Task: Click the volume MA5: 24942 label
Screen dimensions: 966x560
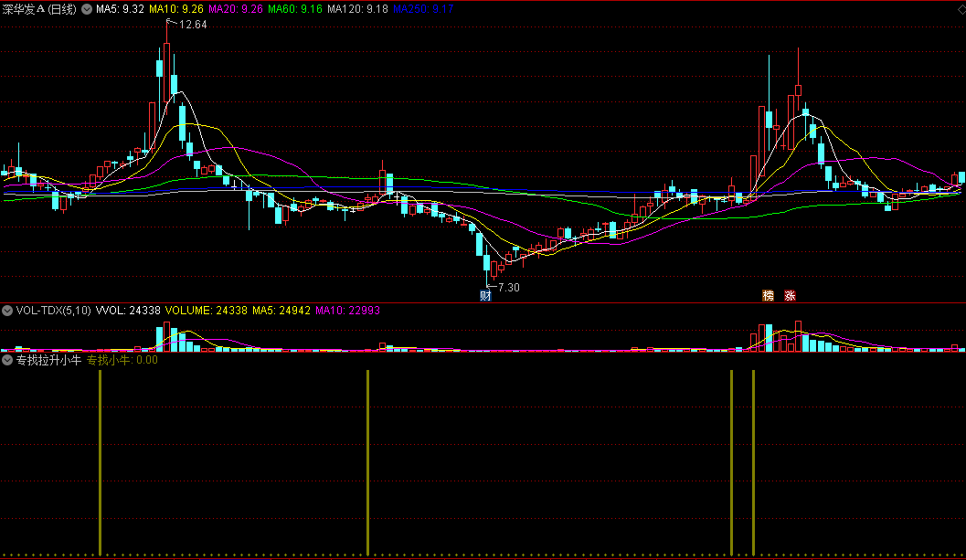Action: (281, 311)
